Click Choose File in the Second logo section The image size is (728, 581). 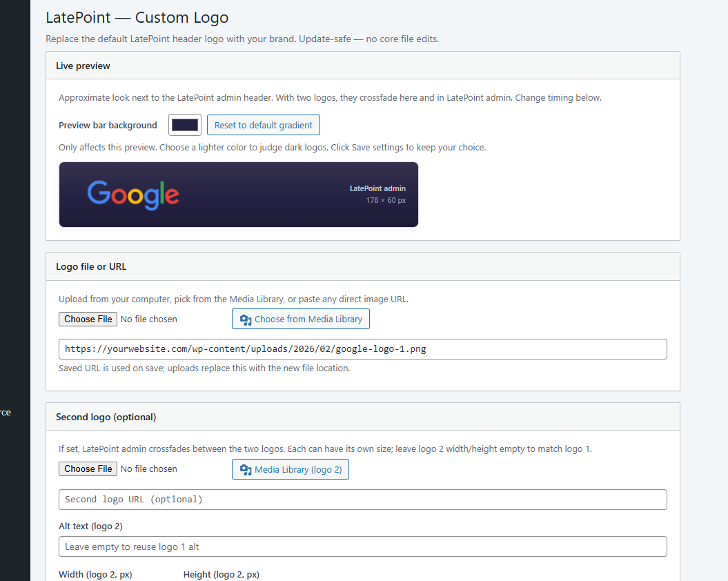(88, 469)
